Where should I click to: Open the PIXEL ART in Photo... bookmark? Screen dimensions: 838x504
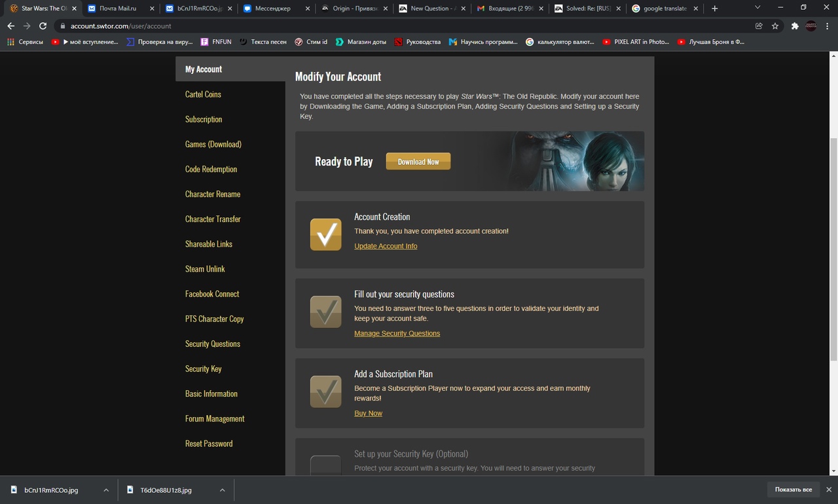pos(636,42)
